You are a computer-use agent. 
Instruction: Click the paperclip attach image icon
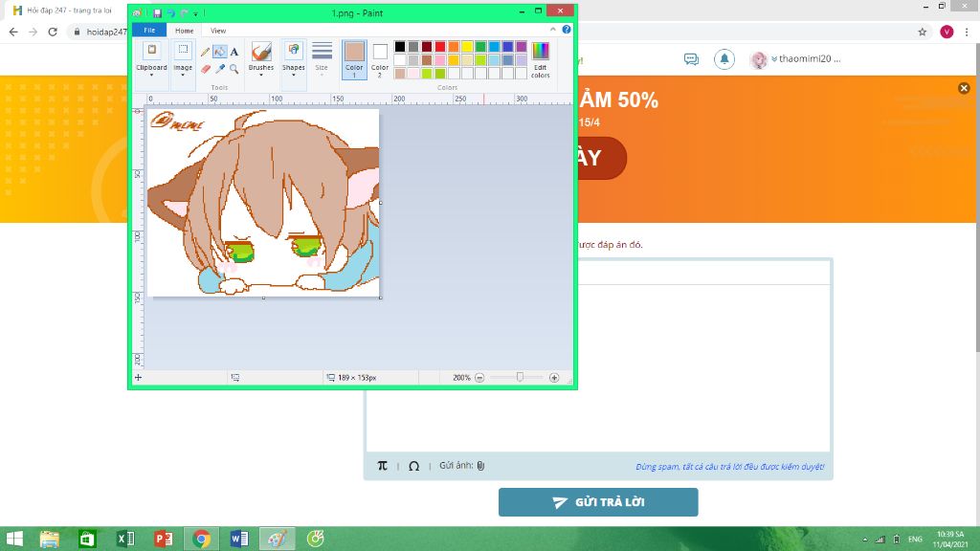click(x=480, y=466)
